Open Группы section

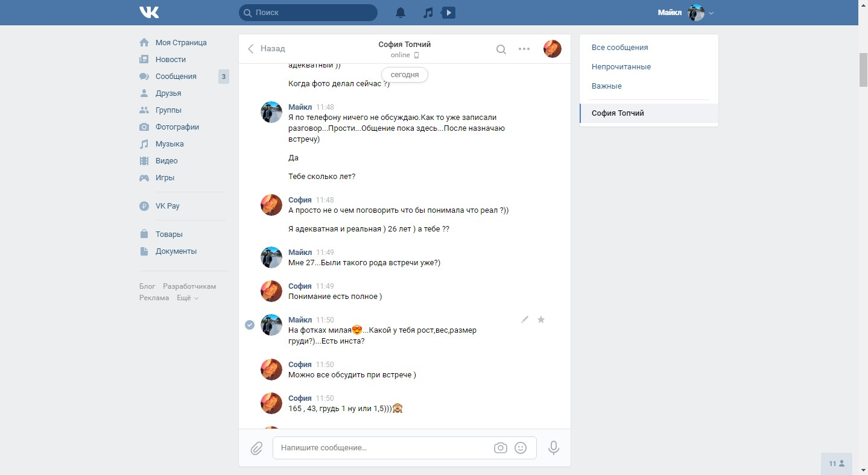[168, 110]
